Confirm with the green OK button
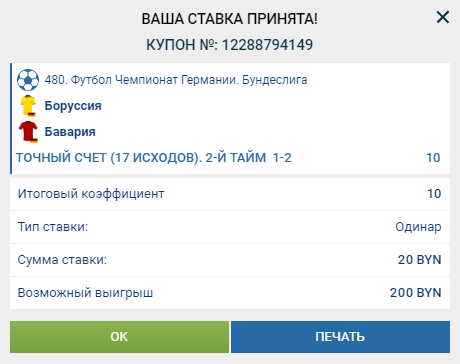This screenshot has width=460, height=364. pyautogui.click(x=119, y=337)
